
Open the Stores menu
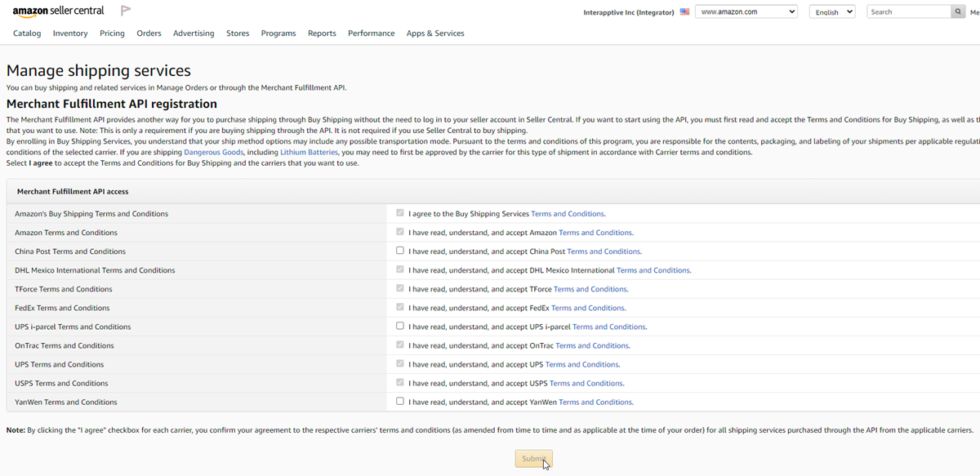(x=238, y=33)
